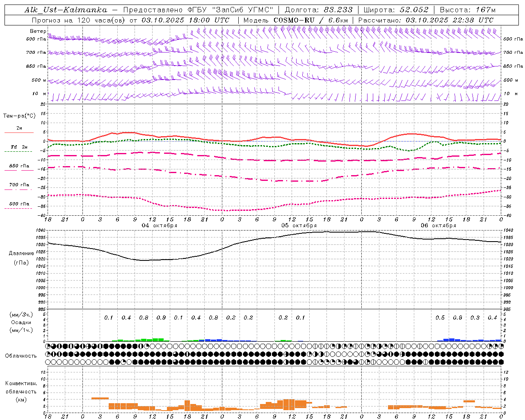The height and width of the screenshot is (420, 525).
Task: Click the Ветер wind panel label
Action: pos(38,31)
